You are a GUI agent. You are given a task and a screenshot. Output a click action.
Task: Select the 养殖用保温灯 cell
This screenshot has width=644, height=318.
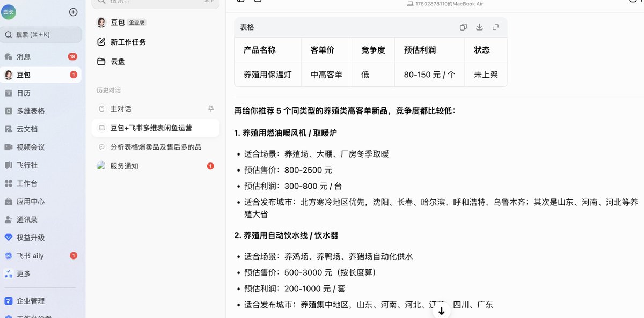tap(268, 75)
